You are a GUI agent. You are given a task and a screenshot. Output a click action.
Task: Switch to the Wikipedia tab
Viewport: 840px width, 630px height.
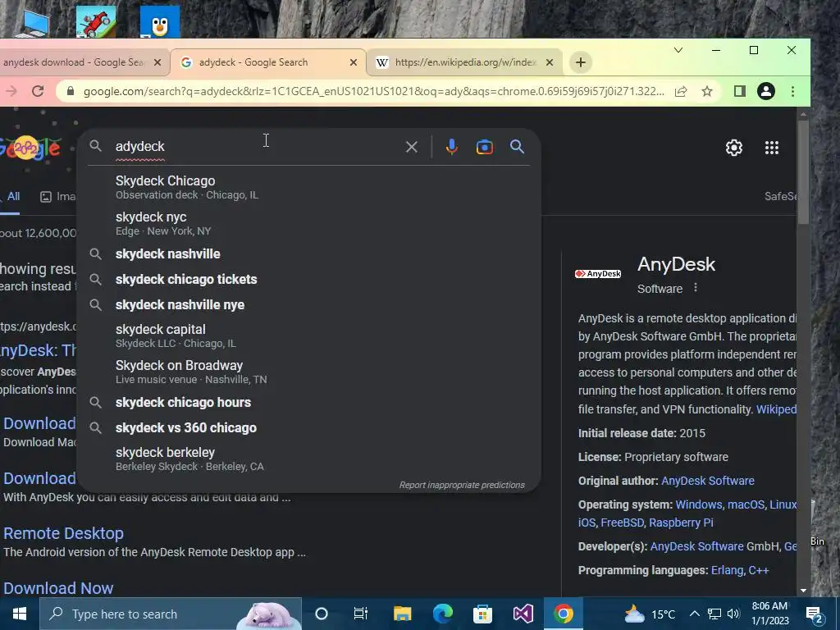[x=464, y=62]
